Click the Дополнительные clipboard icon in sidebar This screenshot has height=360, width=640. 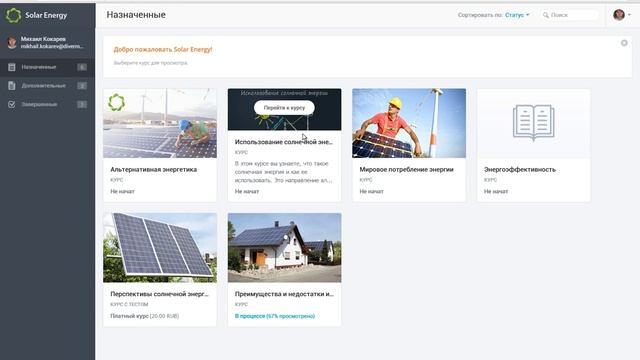(x=12, y=86)
